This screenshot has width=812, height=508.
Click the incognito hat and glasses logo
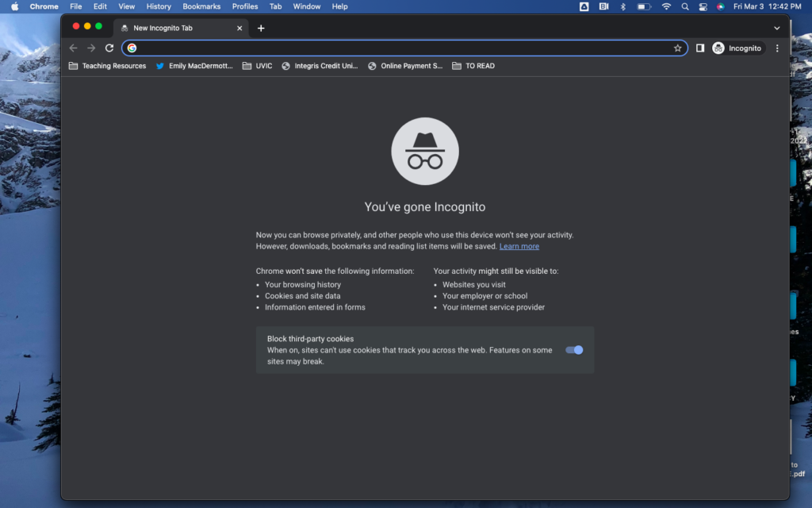(x=425, y=152)
